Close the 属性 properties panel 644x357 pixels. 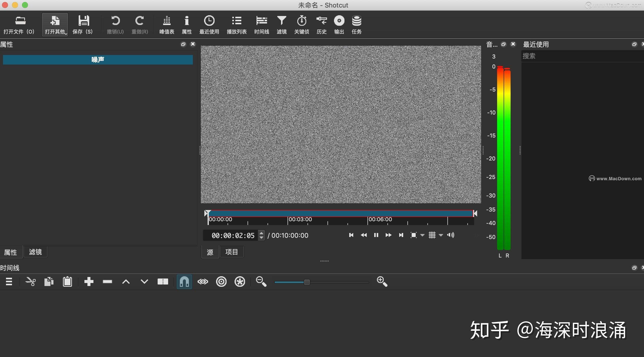[x=193, y=44]
